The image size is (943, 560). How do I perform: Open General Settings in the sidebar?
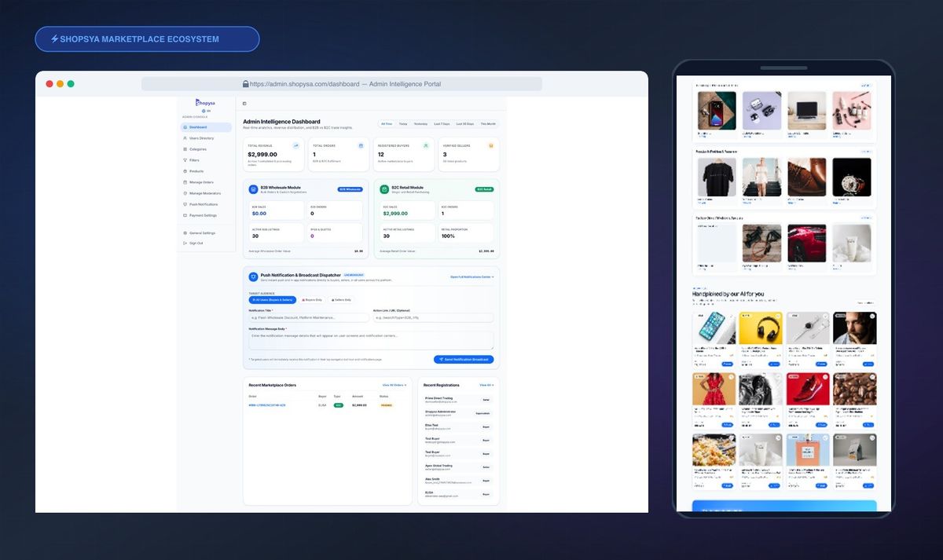pos(206,233)
